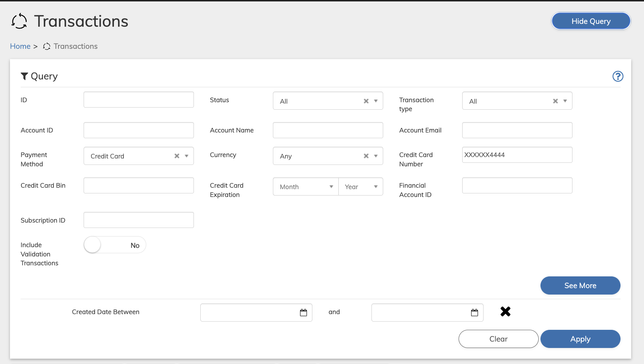Click the Account Name input field

pos(328,130)
